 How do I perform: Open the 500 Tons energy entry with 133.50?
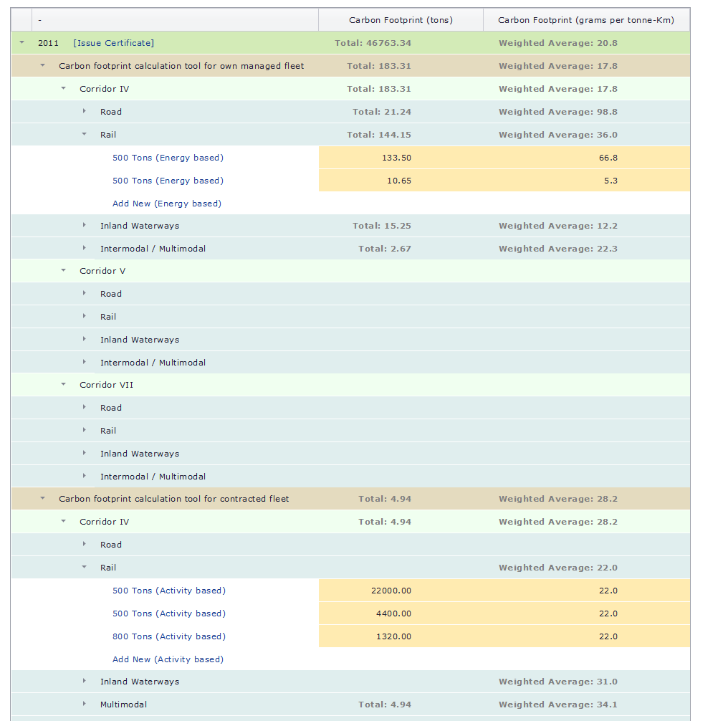[x=168, y=158]
